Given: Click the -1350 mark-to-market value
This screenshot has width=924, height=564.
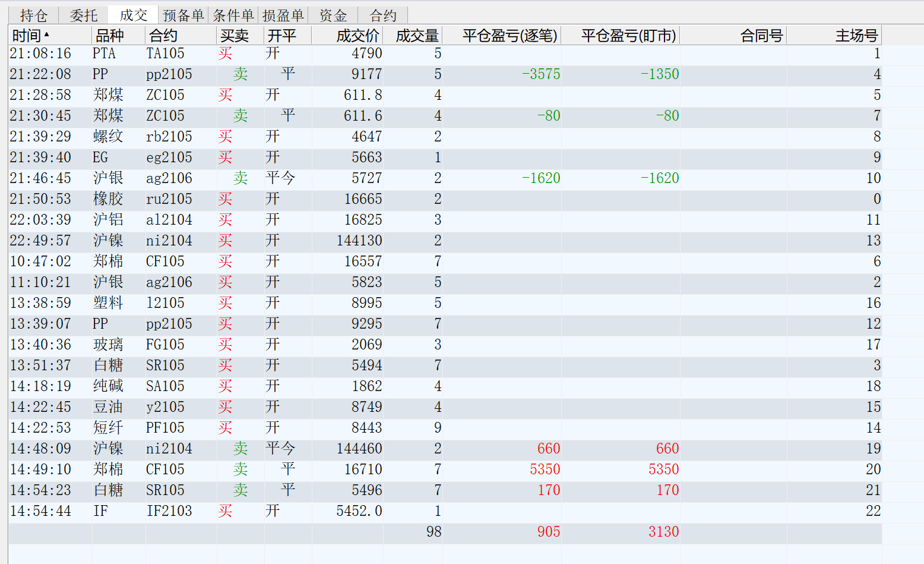Looking at the screenshot, I should (660, 74).
